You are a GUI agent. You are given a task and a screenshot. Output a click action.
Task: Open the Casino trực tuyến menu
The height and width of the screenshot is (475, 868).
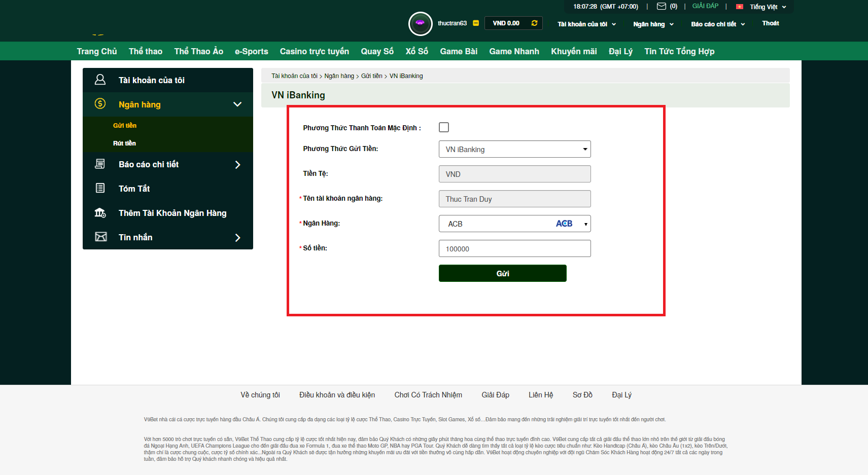point(314,51)
